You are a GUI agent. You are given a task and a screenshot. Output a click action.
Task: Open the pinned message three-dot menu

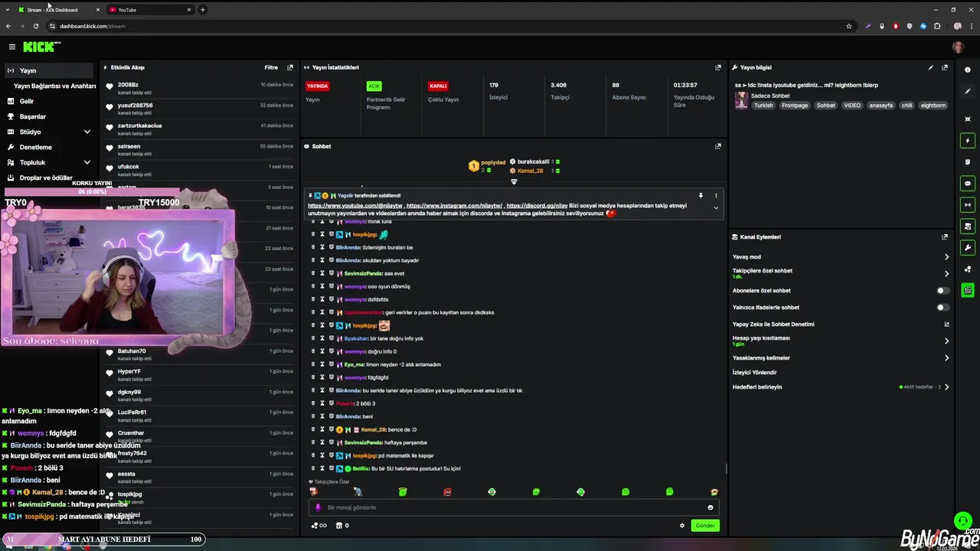point(717,196)
